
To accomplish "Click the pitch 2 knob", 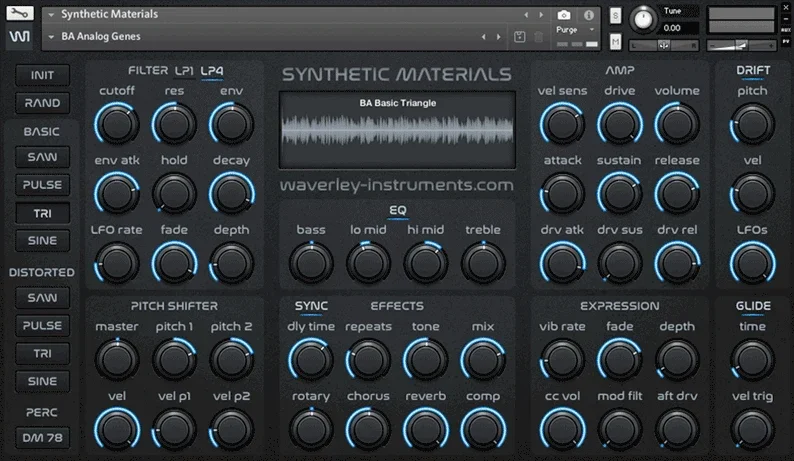I will pos(232,360).
